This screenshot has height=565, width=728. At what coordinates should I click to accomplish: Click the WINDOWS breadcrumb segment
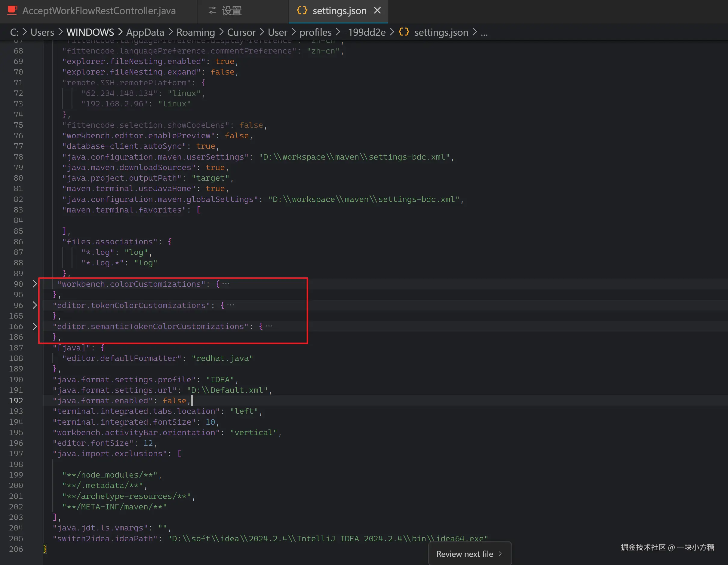[x=90, y=32]
